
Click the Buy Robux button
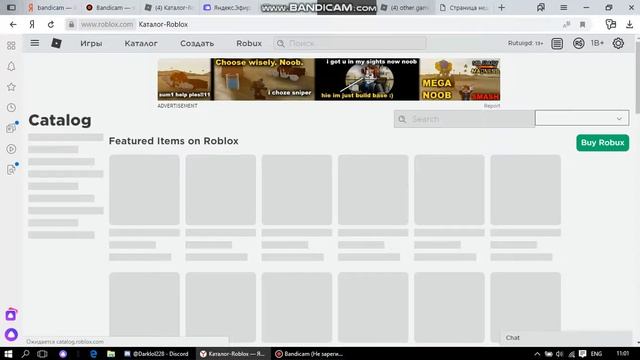pyautogui.click(x=602, y=142)
